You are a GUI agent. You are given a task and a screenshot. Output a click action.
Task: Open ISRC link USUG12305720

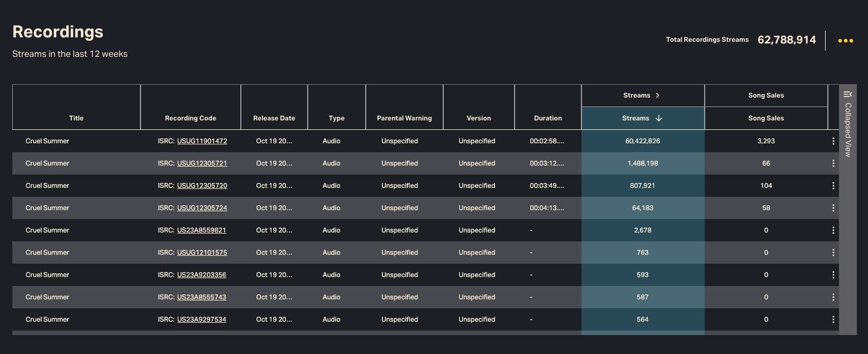pyautogui.click(x=202, y=186)
